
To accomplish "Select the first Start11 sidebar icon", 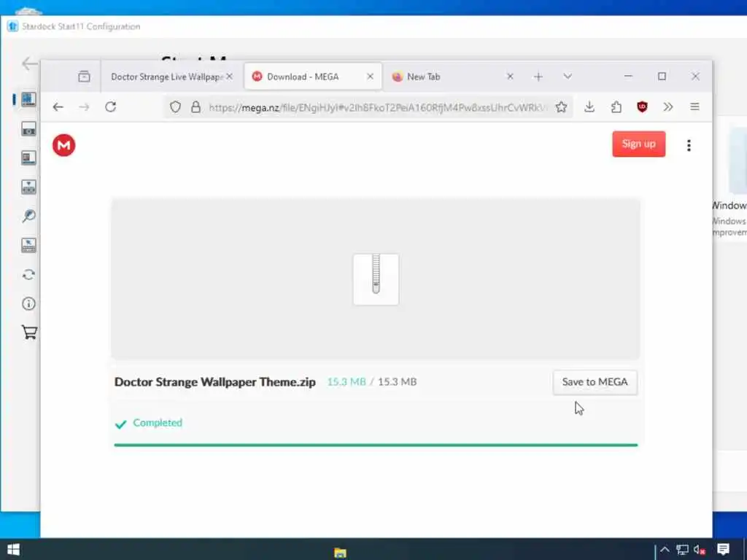I will pyautogui.click(x=28, y=99).
